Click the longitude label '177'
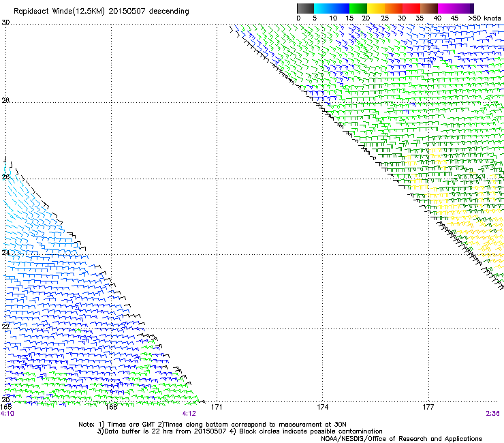This screenshot has height=443, width=504. coord(428,407)
